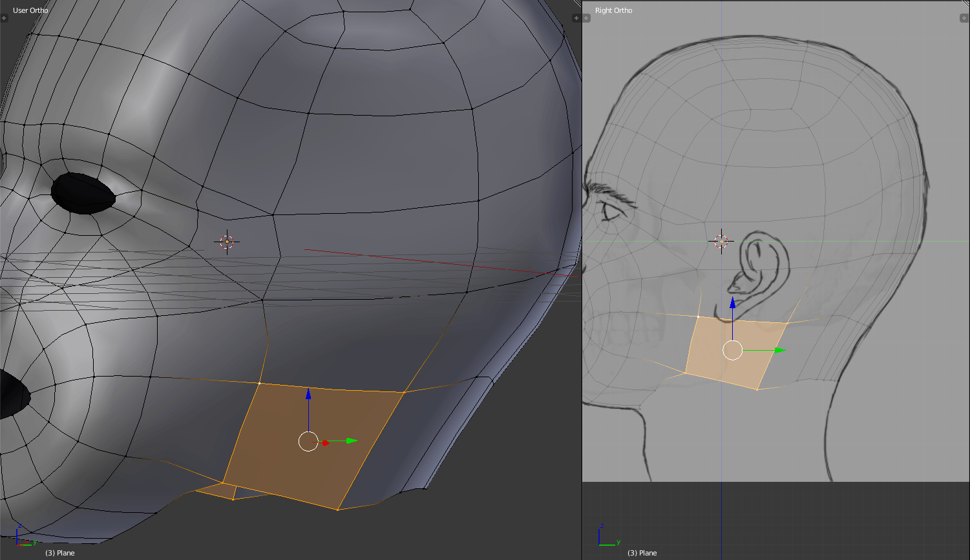The width and height of the screenshot is (970, 560).
Task: Click the 3D cursor in User Ortho view
Action: 227,242
